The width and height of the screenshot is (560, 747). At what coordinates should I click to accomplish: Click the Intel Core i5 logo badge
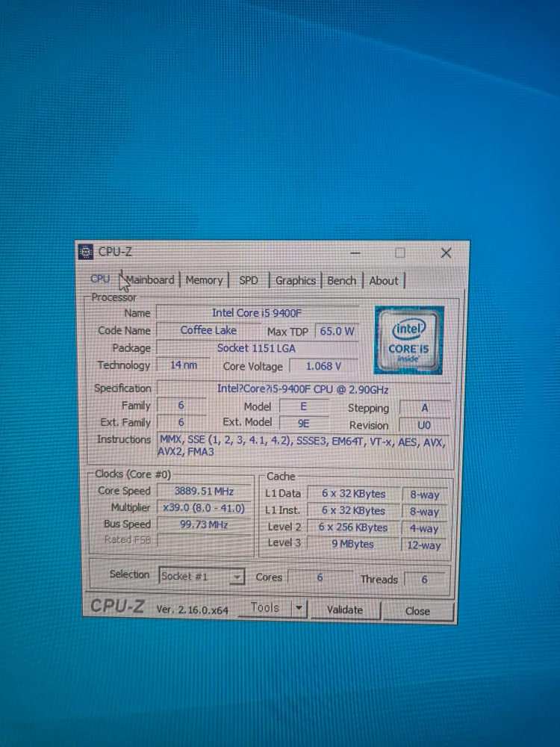[x=409, y=340]
